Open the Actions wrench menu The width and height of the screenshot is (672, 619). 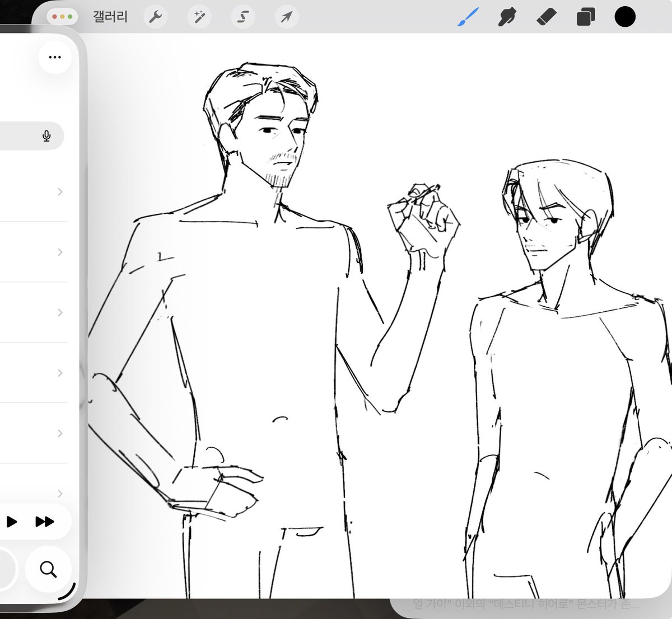click(x=155, y=17)
